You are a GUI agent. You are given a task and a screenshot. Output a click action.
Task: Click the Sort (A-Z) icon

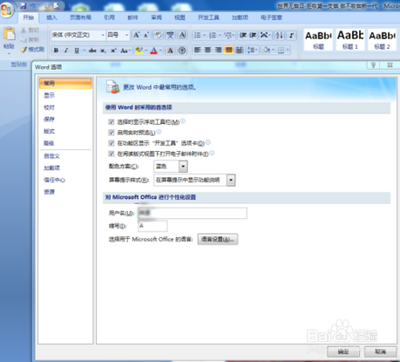280,35
